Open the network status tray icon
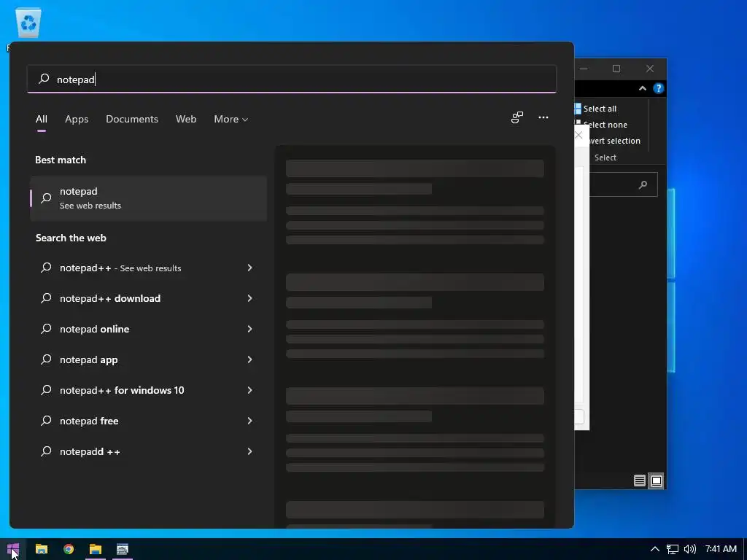 [x=672, y=549]
